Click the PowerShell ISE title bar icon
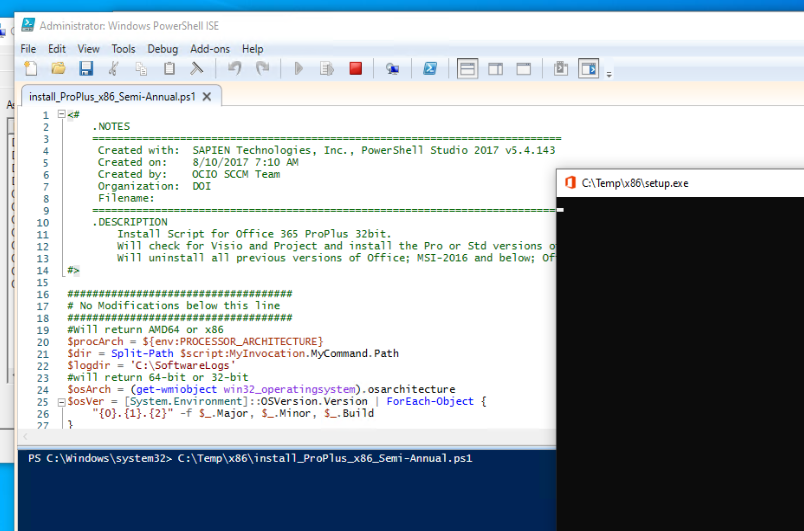This screenshot has width=804, height=531. (x=28, y=25)
